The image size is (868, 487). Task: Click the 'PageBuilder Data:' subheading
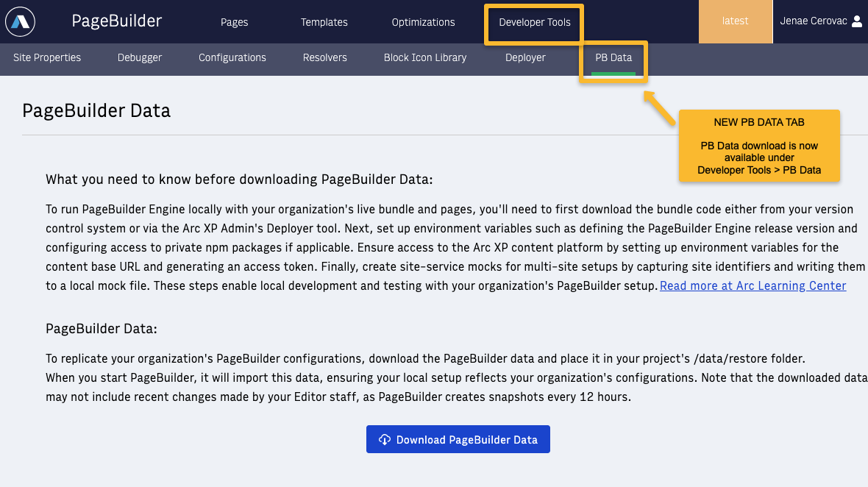click(102, 329)
